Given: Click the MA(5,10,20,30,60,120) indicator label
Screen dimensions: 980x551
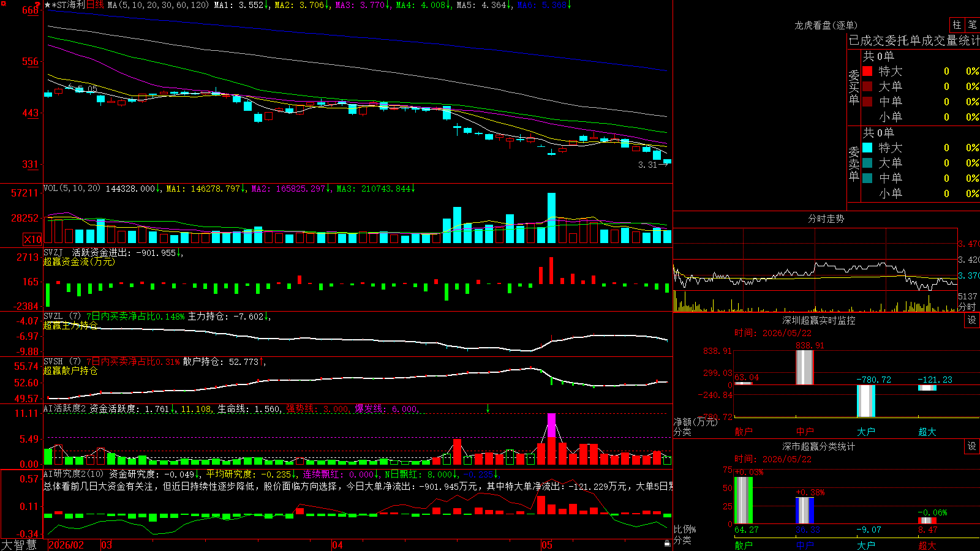Looking at the screenshot, I should pyautogui.click(x=158, y=5).
